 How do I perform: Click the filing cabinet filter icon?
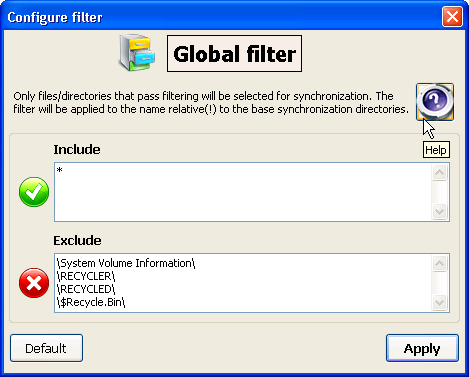137,52
